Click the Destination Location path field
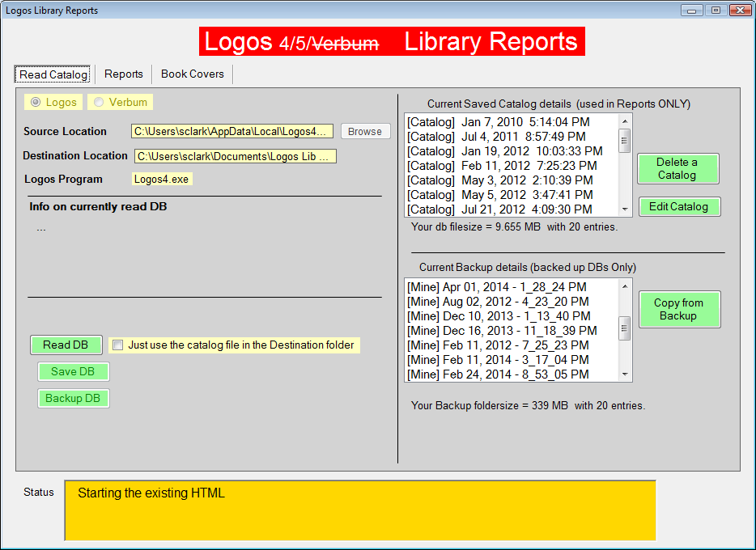The width and height of the screenshot is (756, 550). coord(236,157)
